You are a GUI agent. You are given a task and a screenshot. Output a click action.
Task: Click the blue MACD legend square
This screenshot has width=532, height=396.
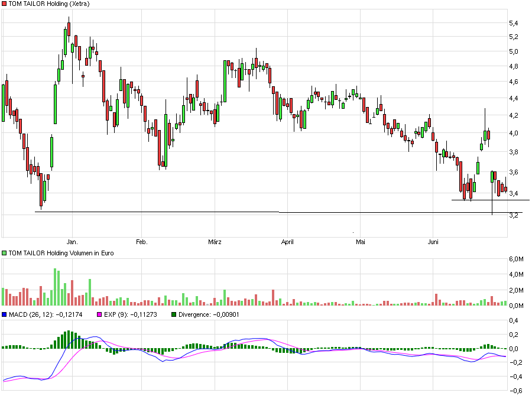point(4,314)
